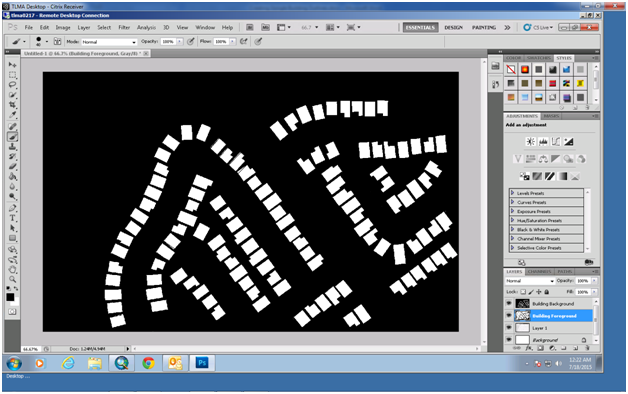Hide the Building Background layer

pyautogui.click(x=509, y=304)
